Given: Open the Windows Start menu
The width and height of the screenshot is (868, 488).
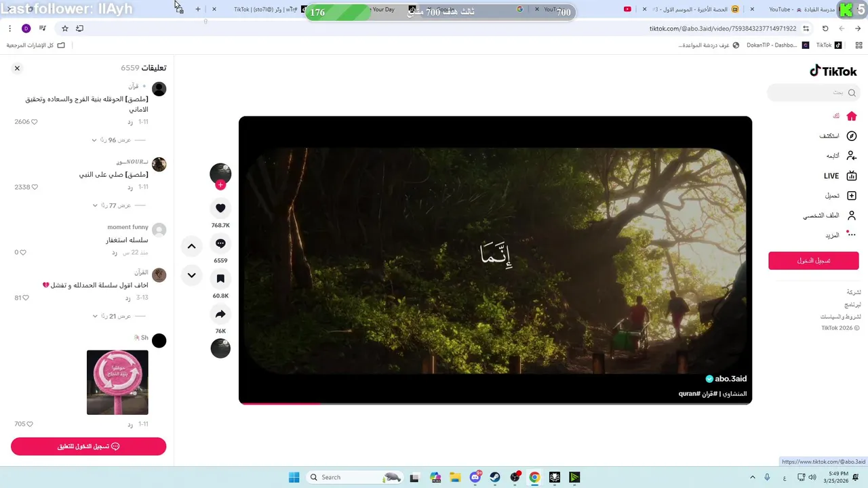Looking at the screenshot, I should [x=294, y=477].
